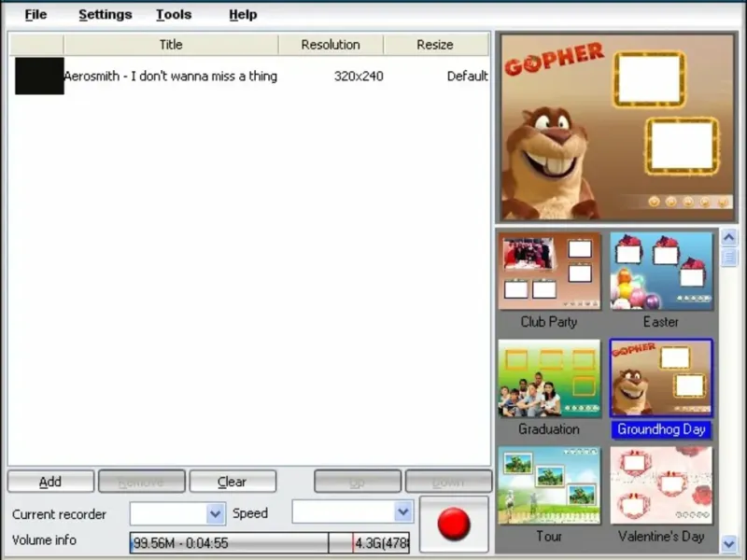The width and height of the screenshot is (747, 560).
Task: Click the Resize column header
Action: [435, 45]
